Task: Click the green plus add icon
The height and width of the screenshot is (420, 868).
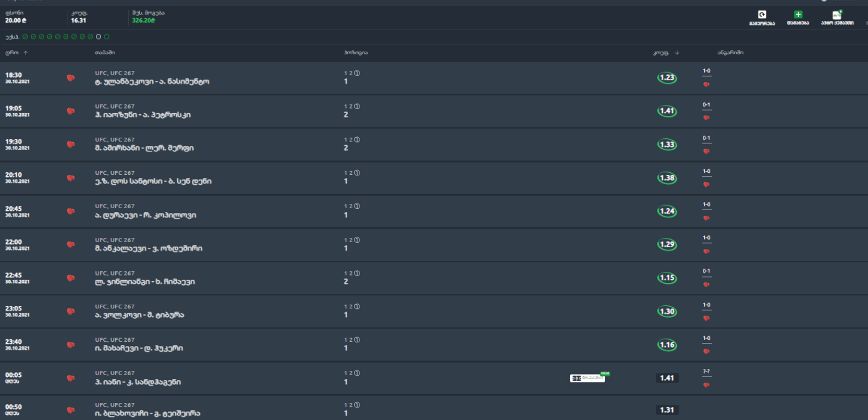Action: [x=798, y=15]
